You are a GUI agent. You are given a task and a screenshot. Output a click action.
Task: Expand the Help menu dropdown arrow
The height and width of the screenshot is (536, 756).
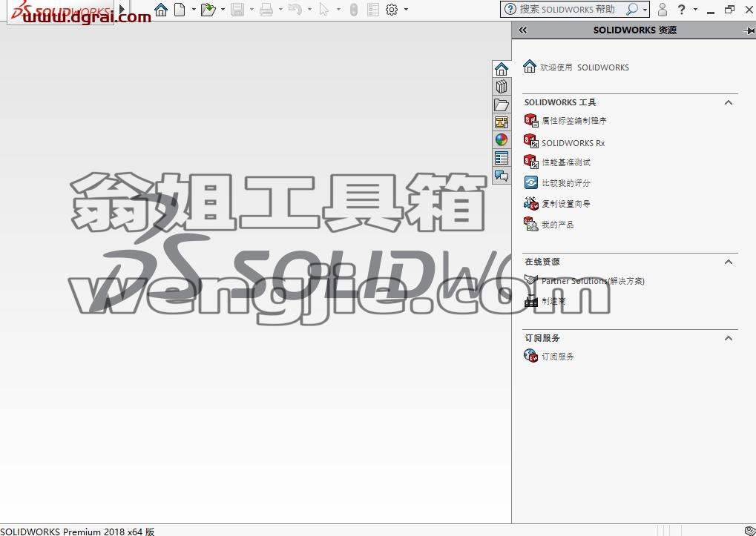click(695, 9)
